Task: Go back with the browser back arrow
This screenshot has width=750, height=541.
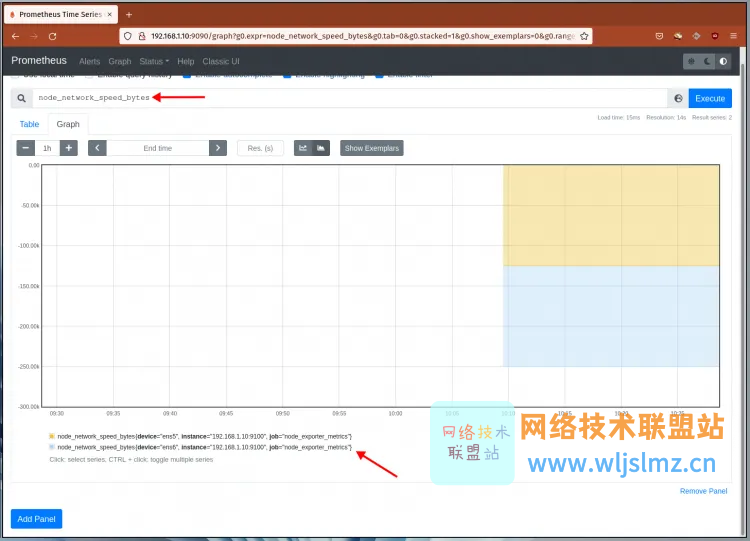Action: (x=15, y=36)
